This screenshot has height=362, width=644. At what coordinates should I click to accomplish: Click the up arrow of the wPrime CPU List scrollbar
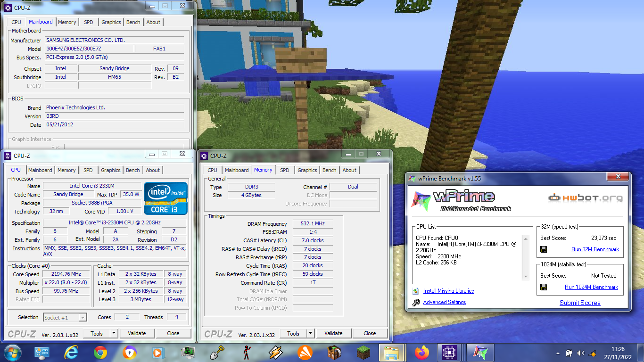pos(526,239)
